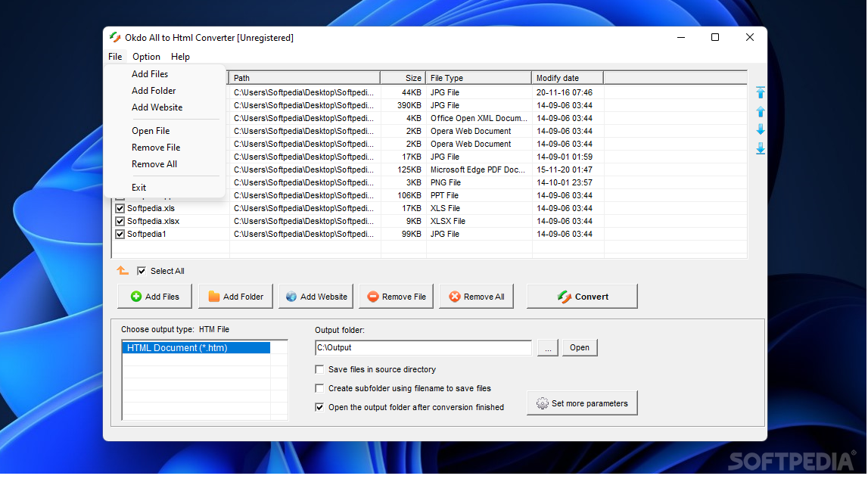The height and width of the screenshot is (482, 868).
Task: Click the Softpedia.xlsx file name
Action: coord(154,222)
